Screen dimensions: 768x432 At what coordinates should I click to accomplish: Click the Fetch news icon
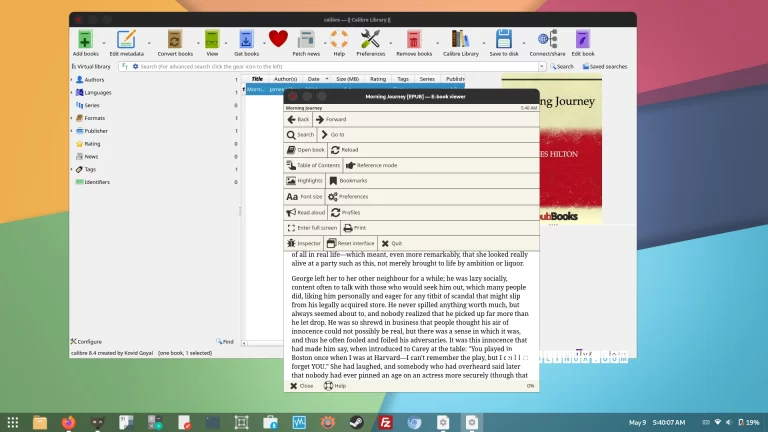coord(306,40)
